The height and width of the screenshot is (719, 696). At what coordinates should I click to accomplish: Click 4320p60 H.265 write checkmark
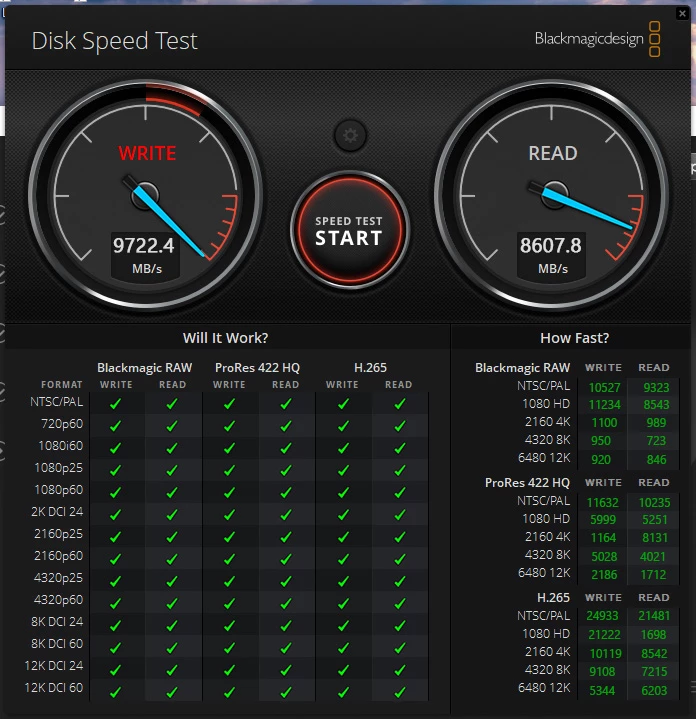[x=343, y=602]
